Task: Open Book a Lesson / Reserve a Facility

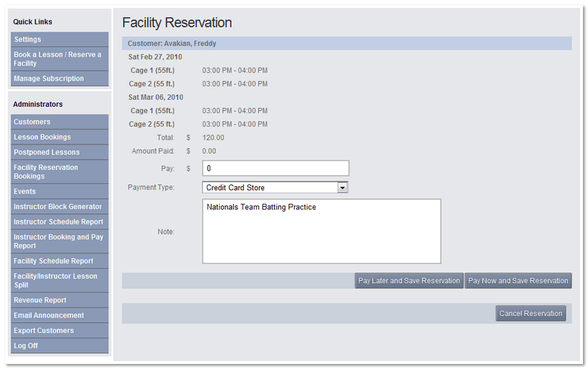Action: click(x=59, y=59)
